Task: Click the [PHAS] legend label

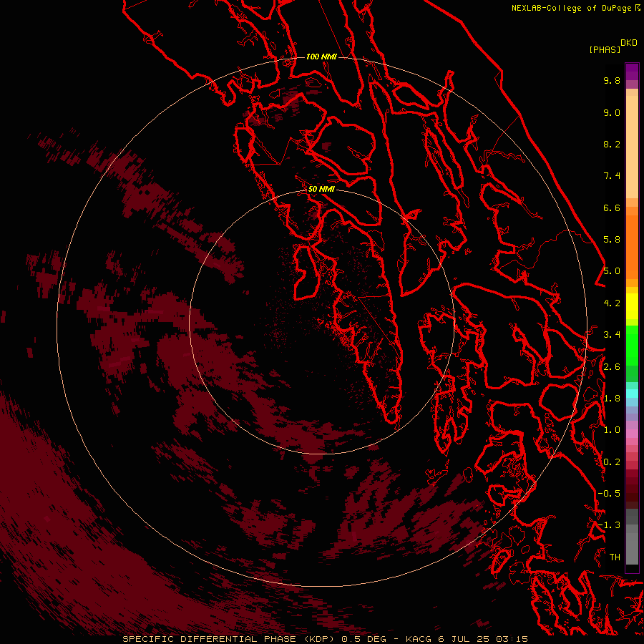Action: pyautogui.click(x=605, y=49)
